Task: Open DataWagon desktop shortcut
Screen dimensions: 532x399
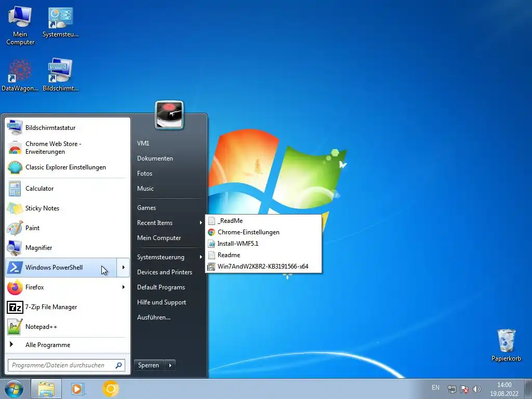Action: pos(20,75)
